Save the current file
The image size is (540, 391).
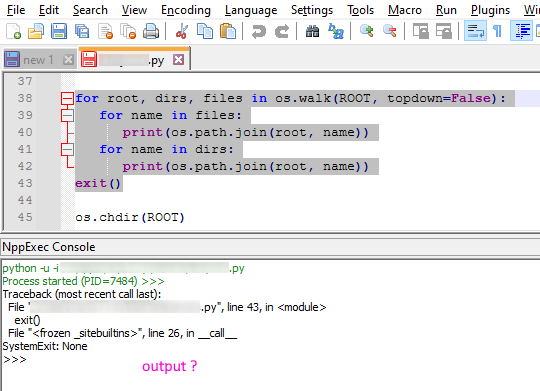59,31
